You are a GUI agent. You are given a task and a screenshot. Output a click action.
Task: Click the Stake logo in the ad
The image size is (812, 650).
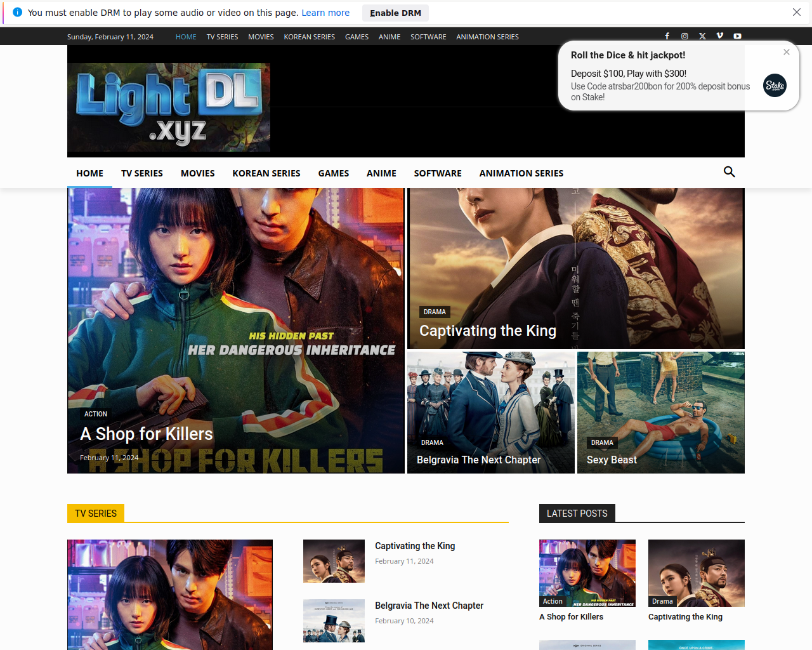pos(775,85)
